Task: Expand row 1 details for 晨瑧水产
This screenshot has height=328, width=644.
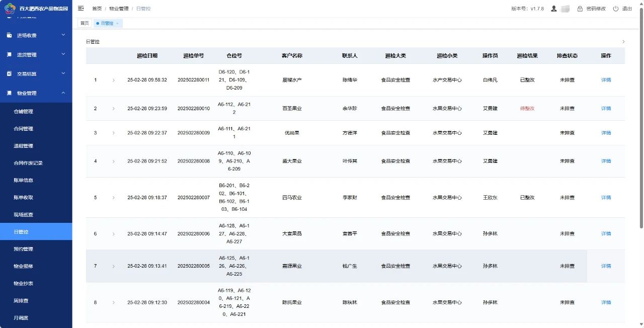Action: click(113, 80)
